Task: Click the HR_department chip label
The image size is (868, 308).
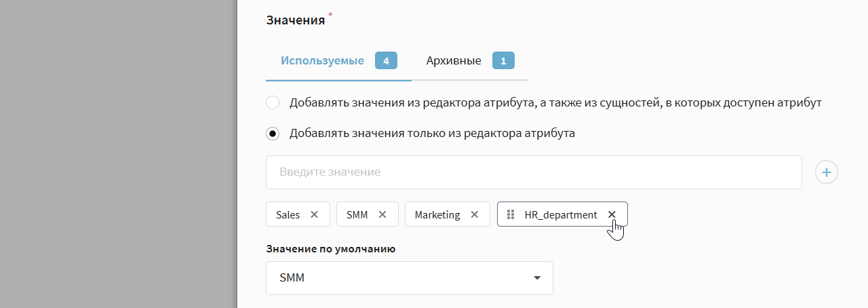Action: click(561, 214)
